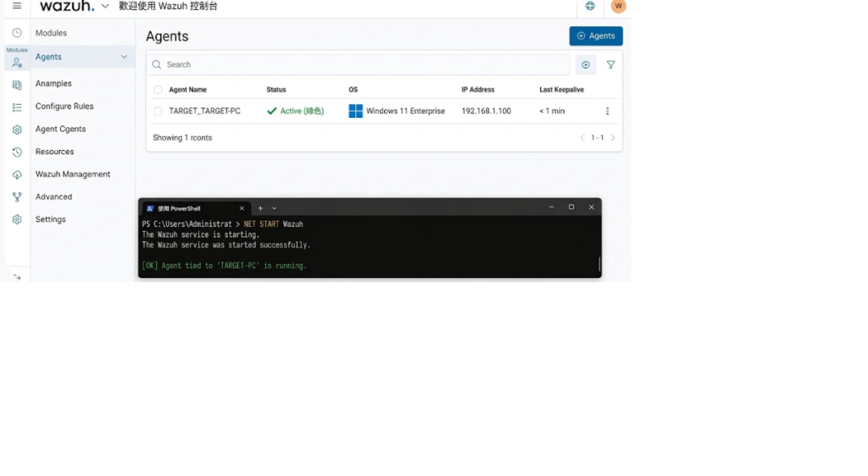Sort by Last Keepalive column header
The image size is (868, 476).
[x=562, y=90]
